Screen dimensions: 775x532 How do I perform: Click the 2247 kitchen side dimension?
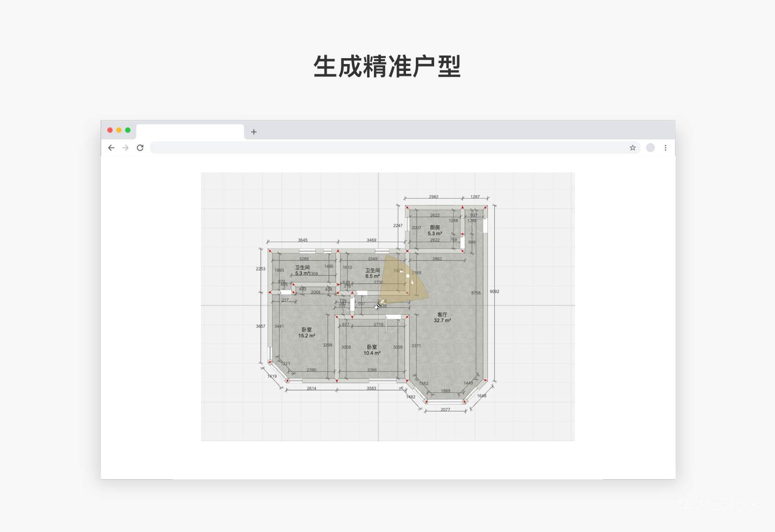[398, 226]
